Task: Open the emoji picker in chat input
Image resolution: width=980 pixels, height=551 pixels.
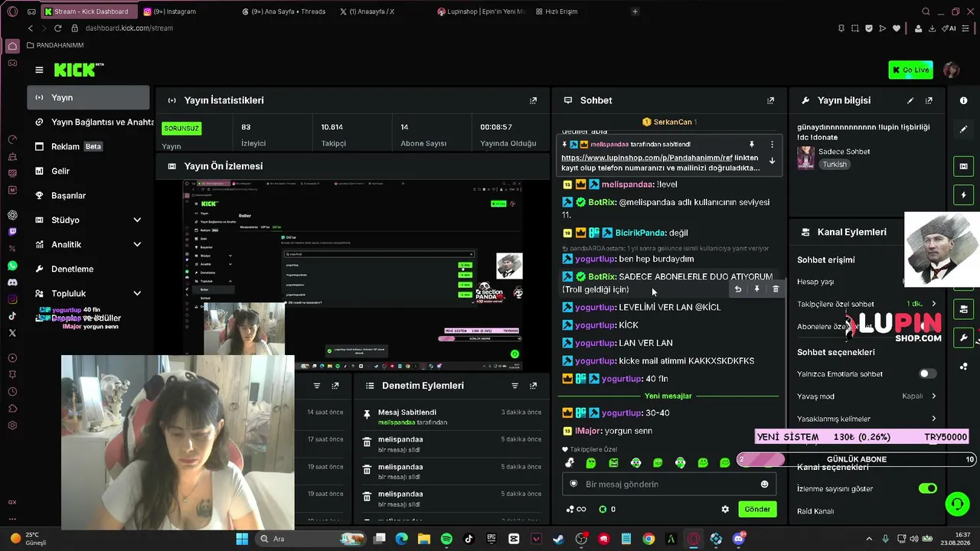Action: click(x=764, y=484)
